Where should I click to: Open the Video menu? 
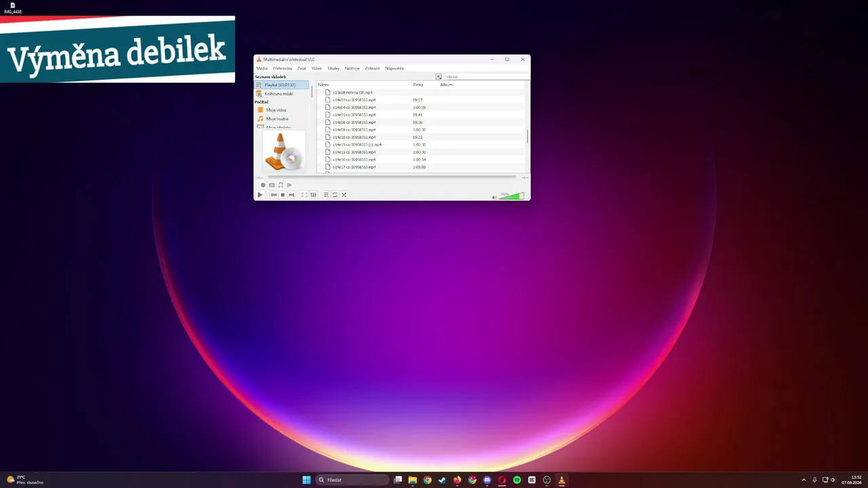click(x=317, y=68)
